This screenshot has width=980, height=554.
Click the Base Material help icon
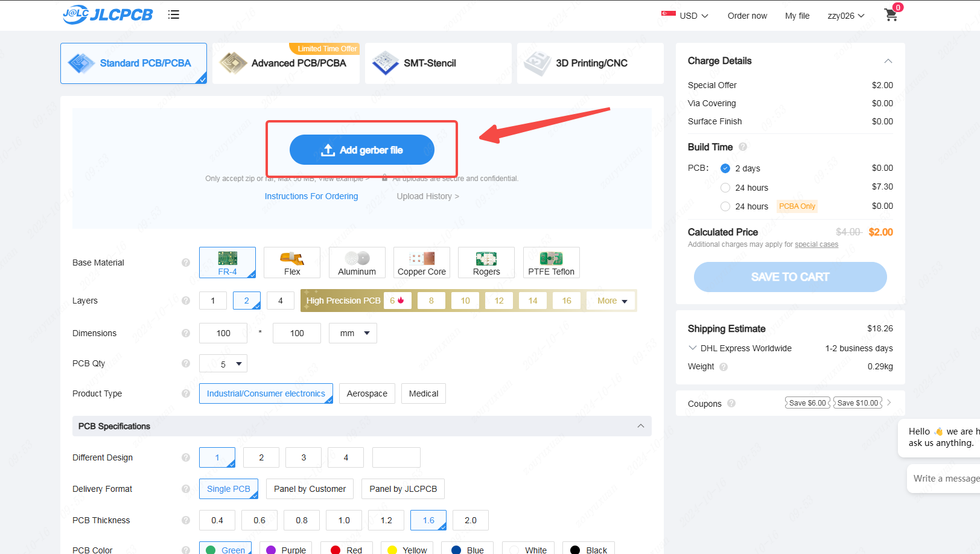click(186, 263)
